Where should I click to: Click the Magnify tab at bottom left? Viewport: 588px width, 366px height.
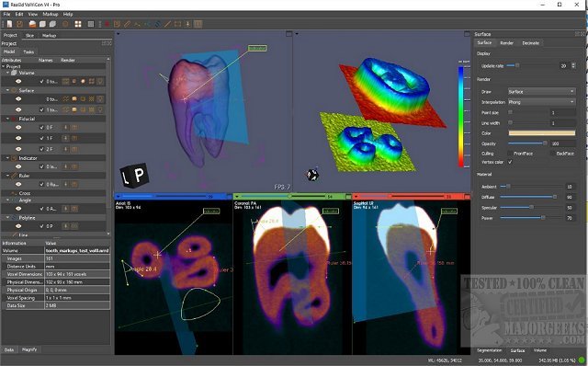(x=29, y=349)
